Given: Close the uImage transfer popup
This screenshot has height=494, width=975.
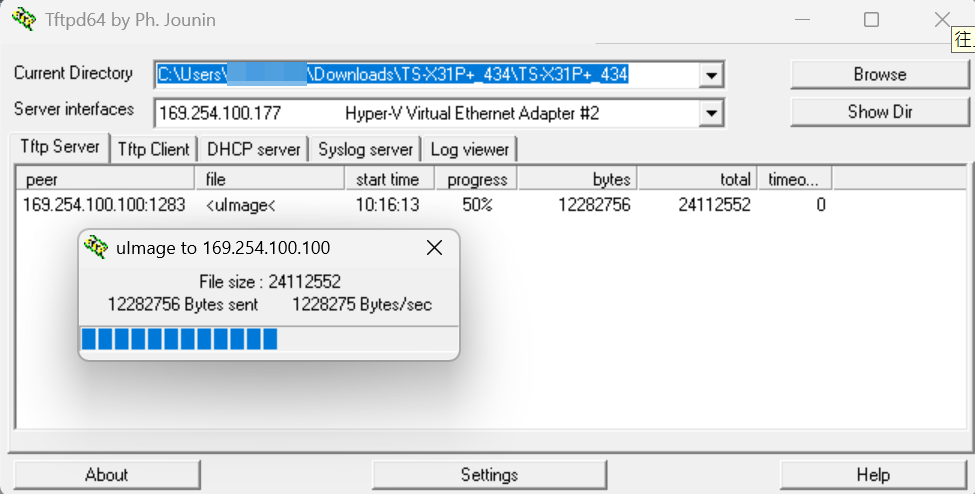Looking at the screenshot, I should point(434,248).
